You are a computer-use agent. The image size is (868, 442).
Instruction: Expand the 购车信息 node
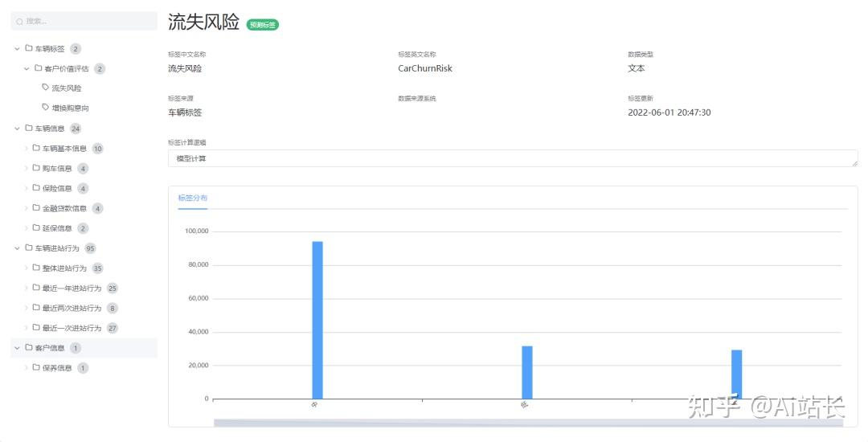tap(26, 169)
